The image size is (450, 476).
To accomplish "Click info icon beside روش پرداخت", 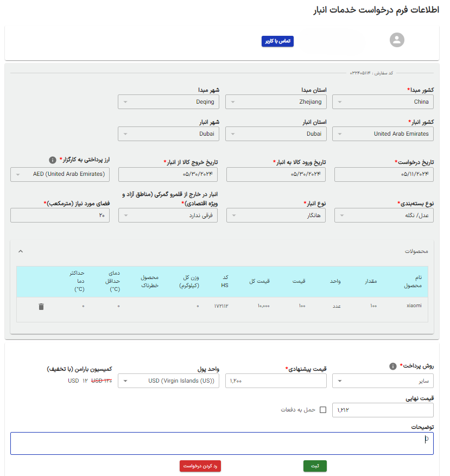I will tap(393, 366).
